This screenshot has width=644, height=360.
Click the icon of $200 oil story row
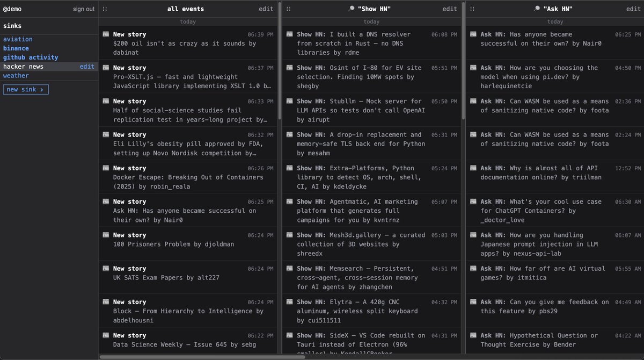click(x=106, y=34)
